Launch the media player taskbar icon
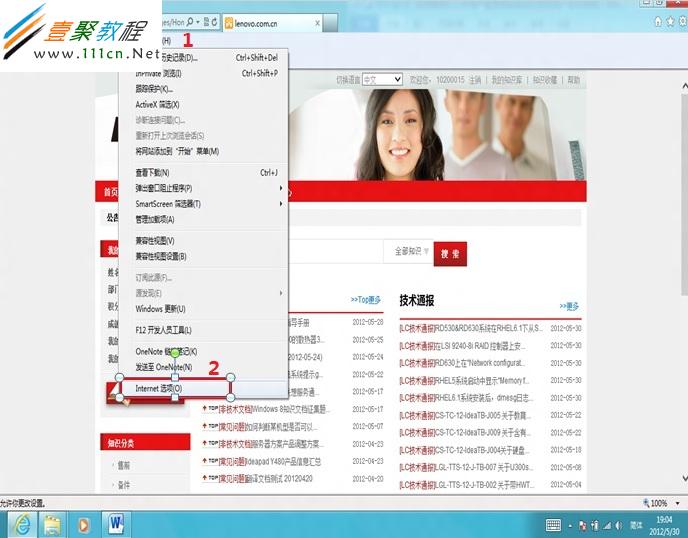This screenshot has height=538, width=688. 85,523
